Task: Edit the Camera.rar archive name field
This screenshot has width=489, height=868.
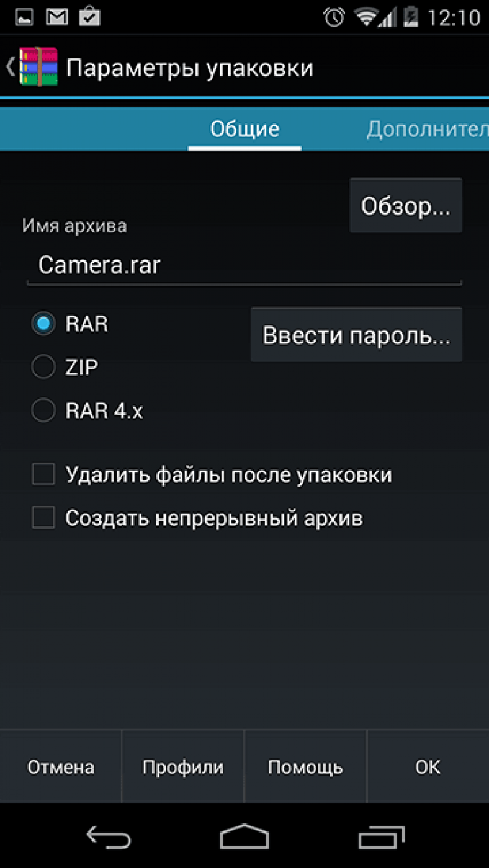Action: coord(244,265)
